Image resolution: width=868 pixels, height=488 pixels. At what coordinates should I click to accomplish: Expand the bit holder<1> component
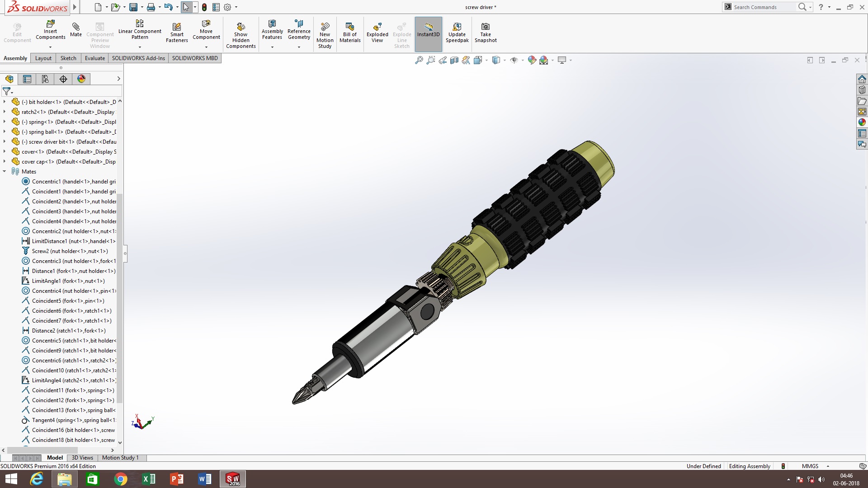[x=5, y=102]
